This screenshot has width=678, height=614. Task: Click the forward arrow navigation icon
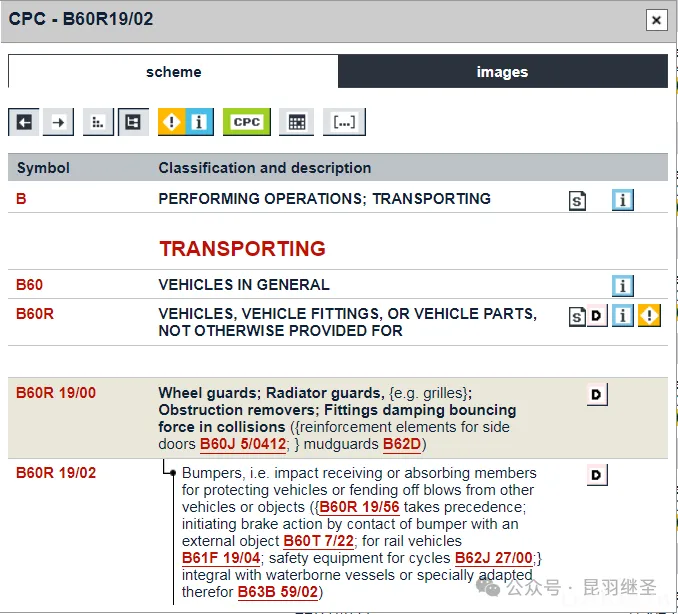click(x=59, y=122)
